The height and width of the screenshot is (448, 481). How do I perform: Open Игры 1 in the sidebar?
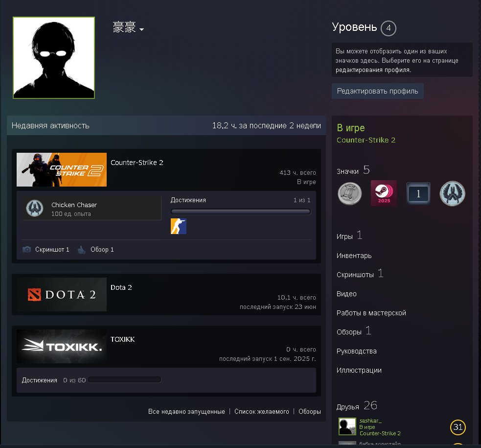coord(349,236)
